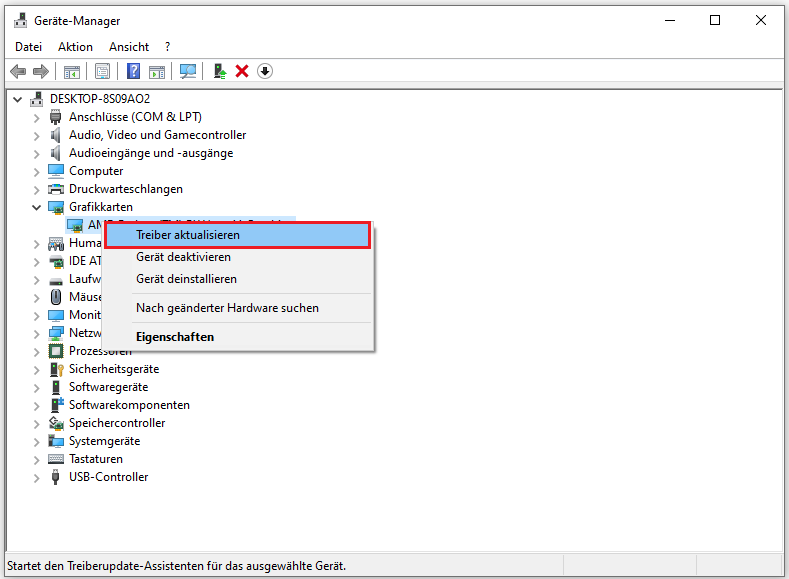The height and width of the screenshot is (579, 789).
Task: Expand Audioeingänge und -ausgänge node
Action: pos(36,154)
